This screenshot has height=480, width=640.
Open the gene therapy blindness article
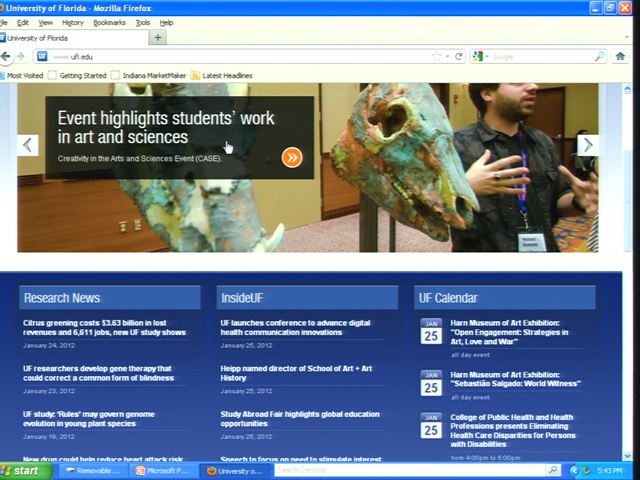tap(98, 373)
